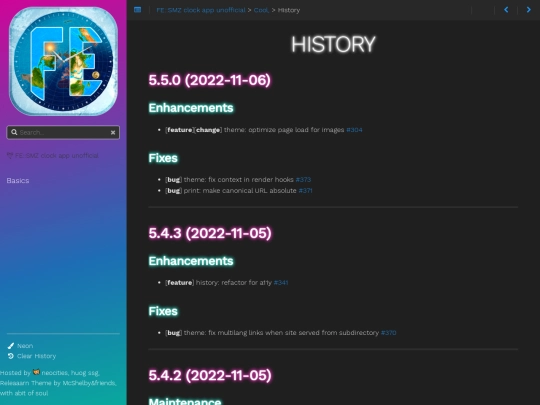Select Clear History in sidebar
Viewport: 540px width, 405px height.
(x=37, y=356)
